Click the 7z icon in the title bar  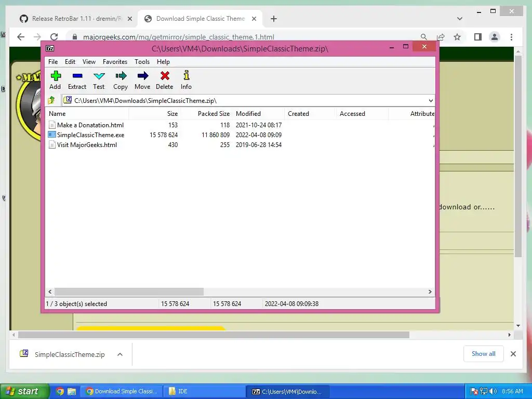50,48
